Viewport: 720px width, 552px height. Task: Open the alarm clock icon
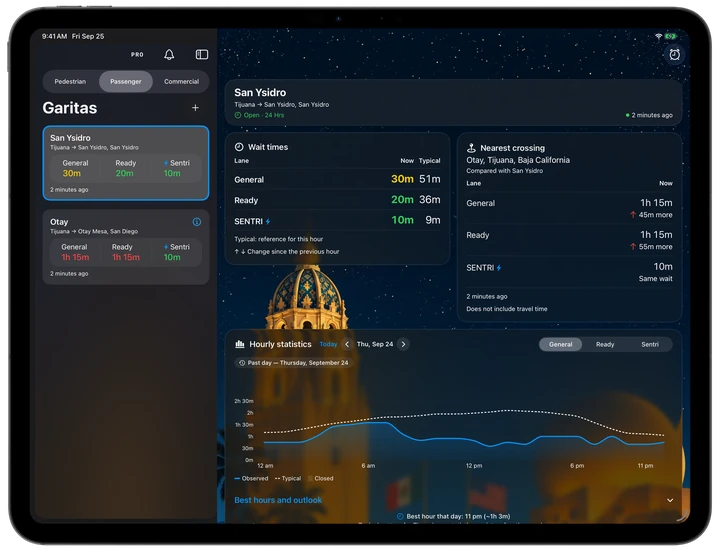coord(674,55)
